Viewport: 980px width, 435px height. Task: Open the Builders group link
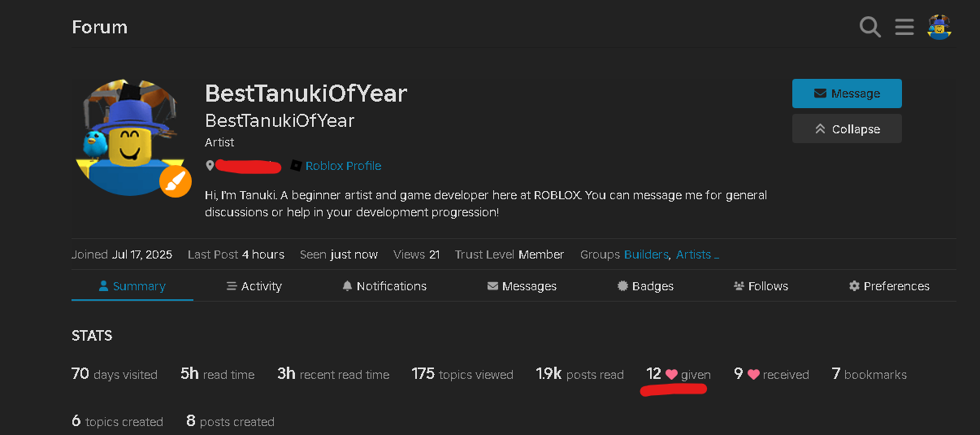[x=646, y=254]
